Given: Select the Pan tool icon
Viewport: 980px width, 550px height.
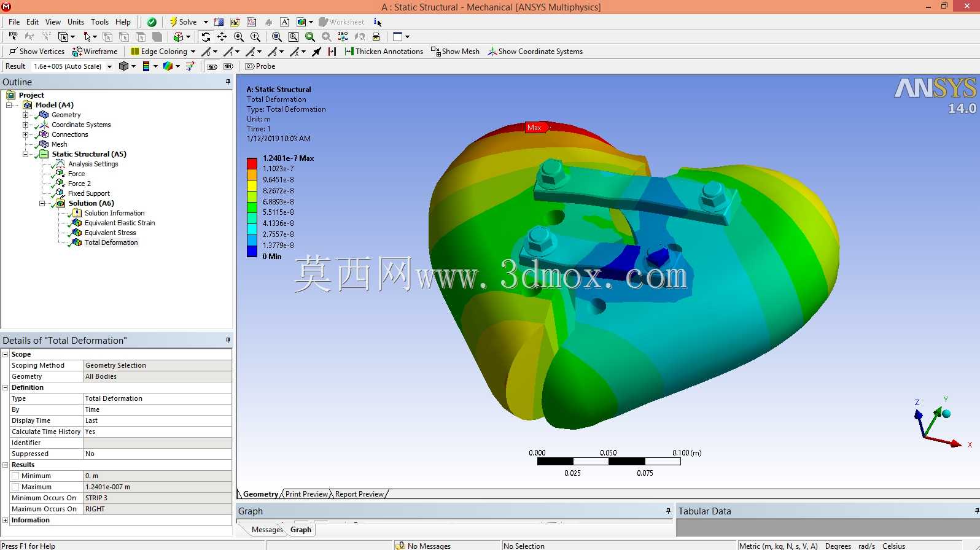Looking at the screenshot, I should coord(222,37).
